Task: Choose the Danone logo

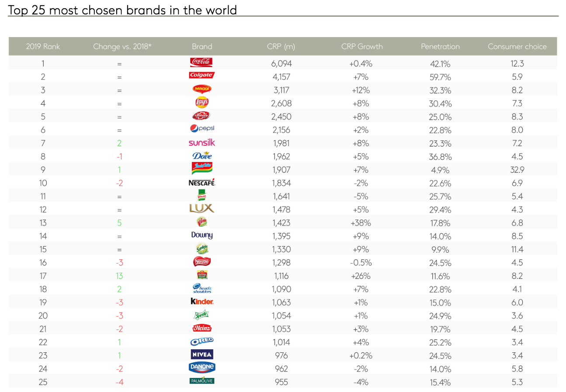Action: pyautogui.click(x=202, y=367)
